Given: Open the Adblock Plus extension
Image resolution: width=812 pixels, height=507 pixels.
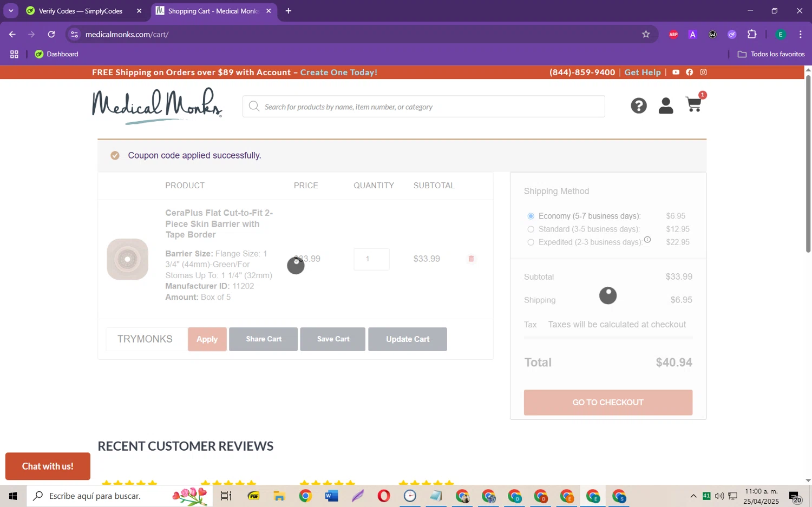Looking at the screenshot, I should (x=673, y=34).
